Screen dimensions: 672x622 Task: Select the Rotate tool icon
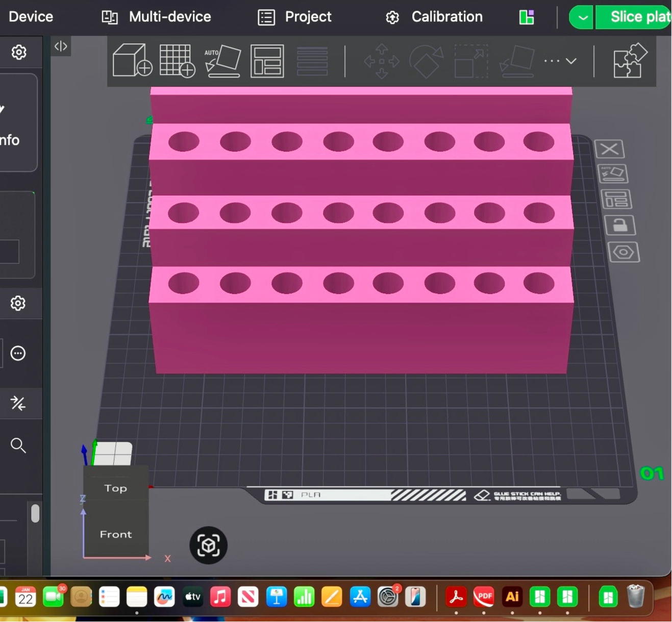tap(426, 61)
